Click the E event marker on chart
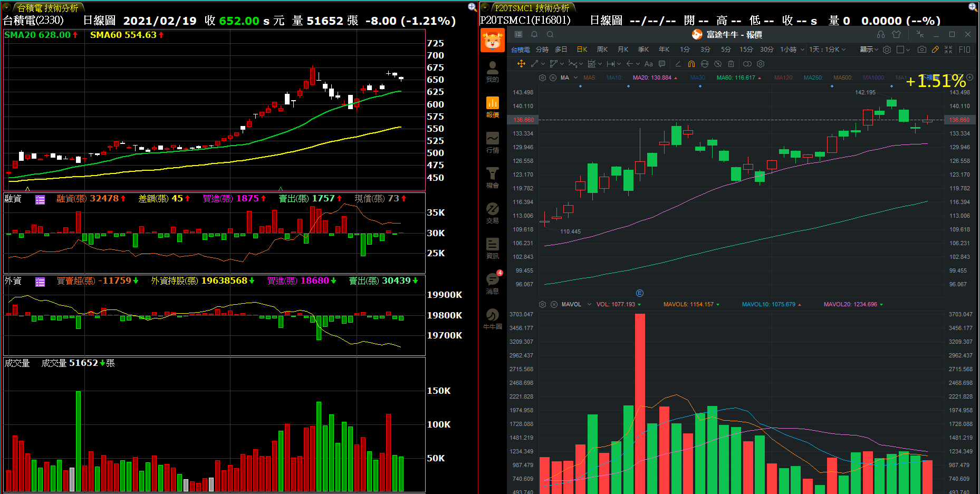This screenshot has height=494, width=980. tap(639, 293)
